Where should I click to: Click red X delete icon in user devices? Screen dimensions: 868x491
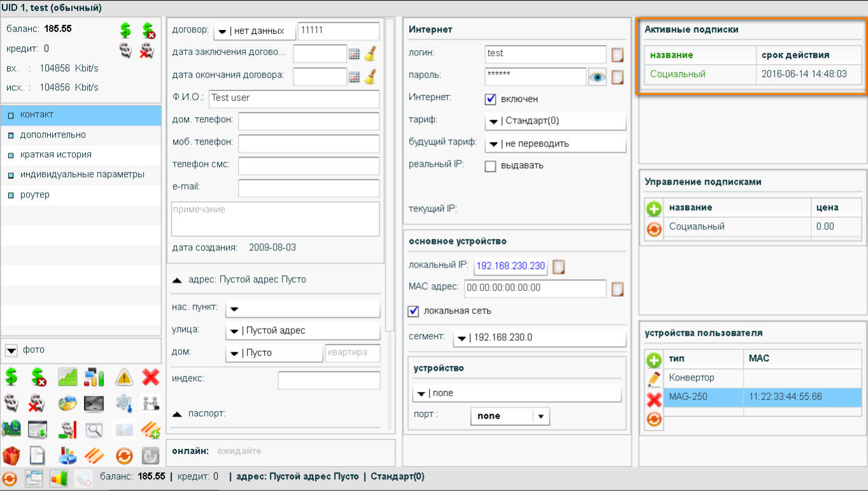click(x=654, y=400)
